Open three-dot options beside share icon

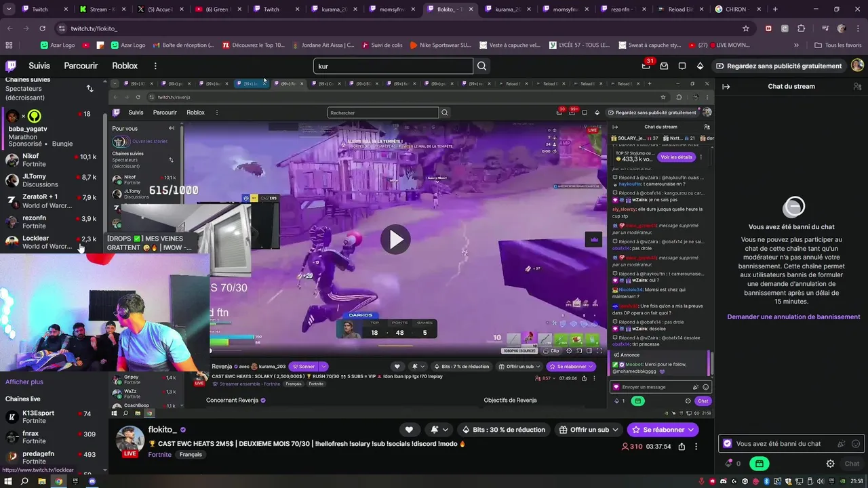coord(696,447)
